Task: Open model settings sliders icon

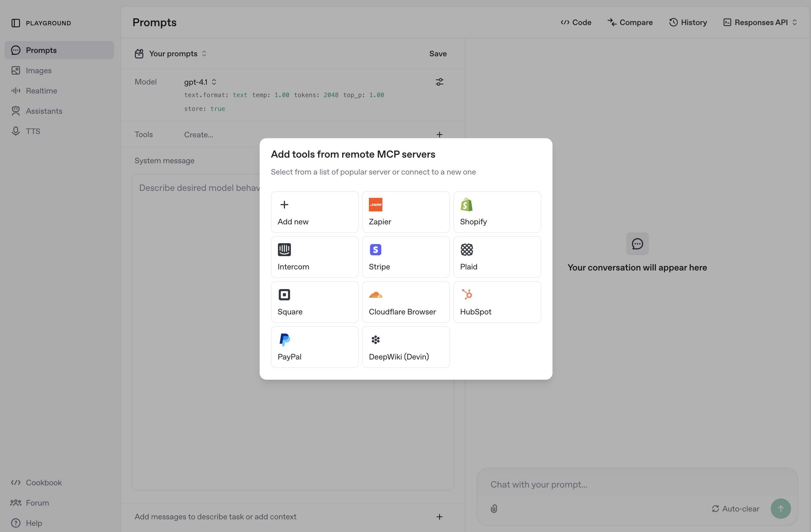Action: (440, 82)
